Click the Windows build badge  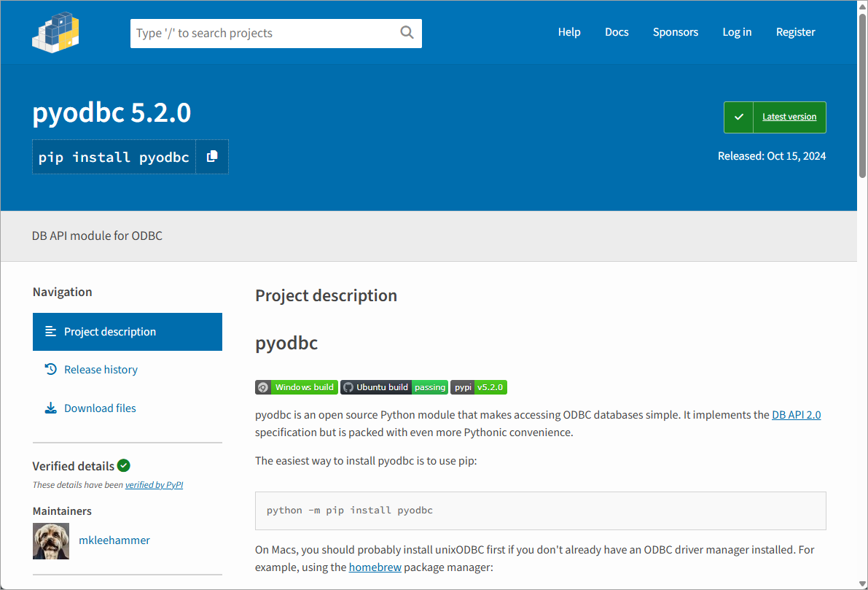click(296, 387)
